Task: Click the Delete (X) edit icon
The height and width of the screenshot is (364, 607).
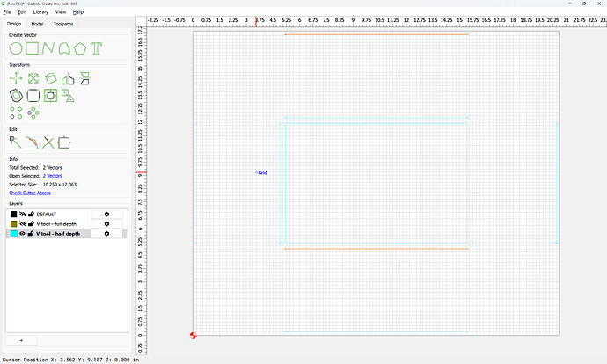Action: (x=48, y=142)
